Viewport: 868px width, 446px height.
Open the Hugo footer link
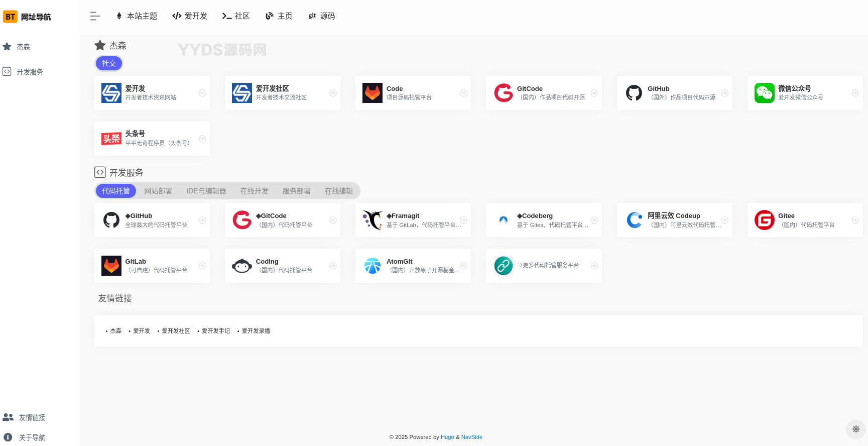(447, 437)
